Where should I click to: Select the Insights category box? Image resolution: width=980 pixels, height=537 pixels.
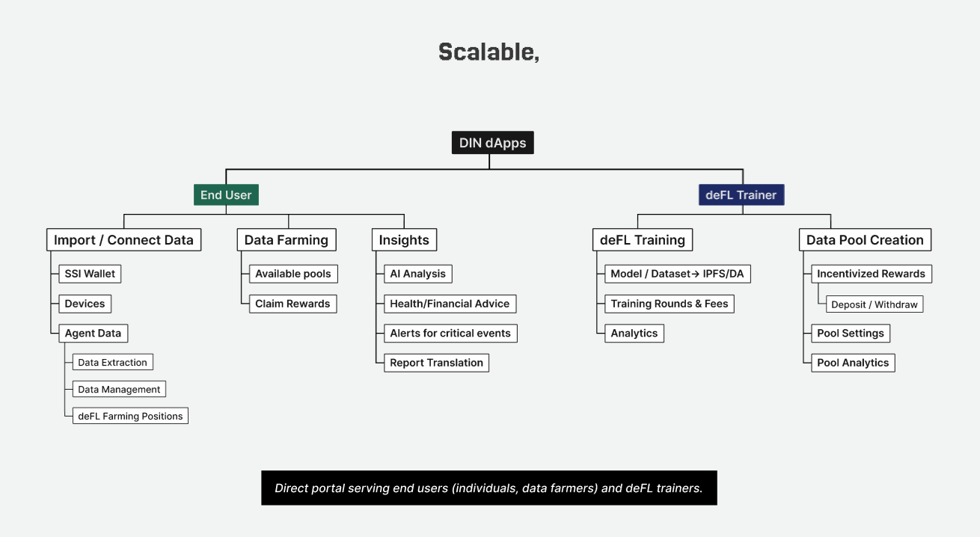pos(404,240)
